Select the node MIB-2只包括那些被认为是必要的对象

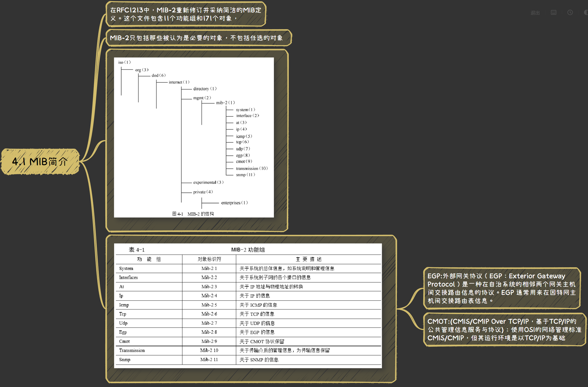(199, 38)
